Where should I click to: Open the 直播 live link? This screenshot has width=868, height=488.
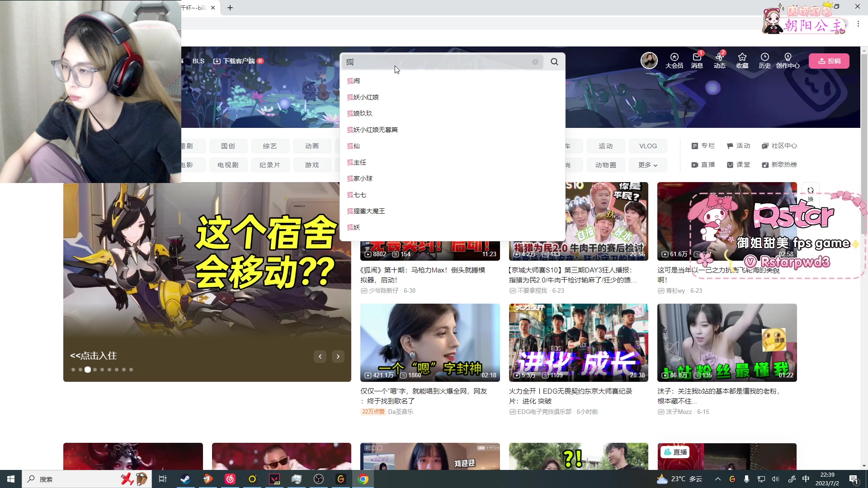703,165
